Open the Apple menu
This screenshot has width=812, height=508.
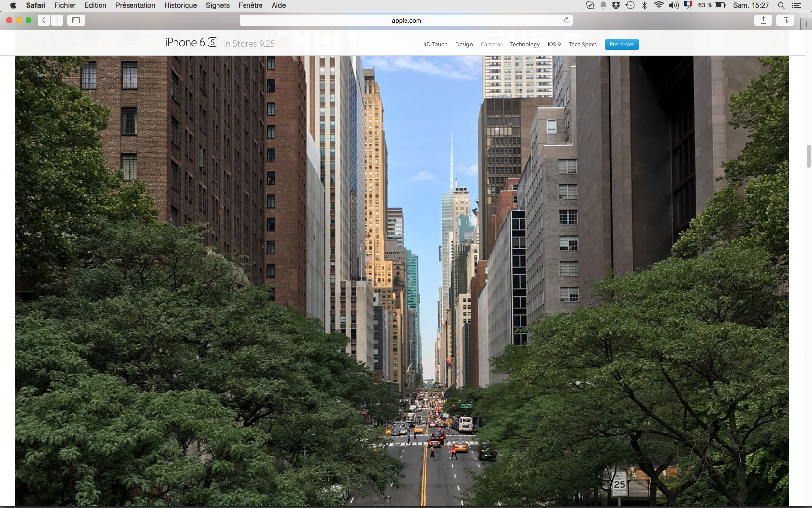coord(13,5)
